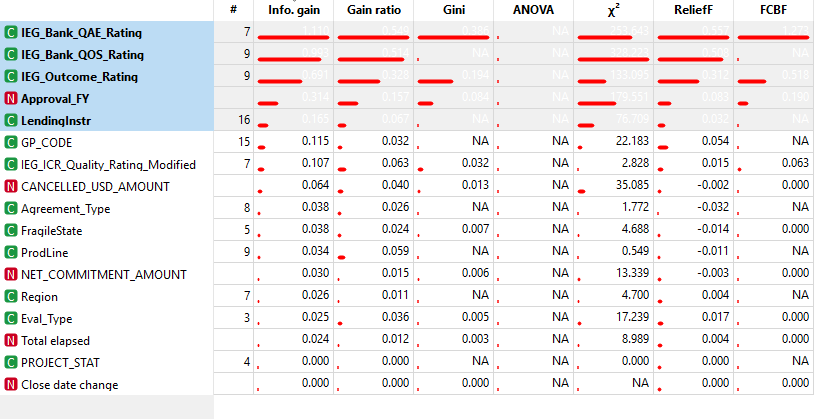
Task: Select the Close date change row label
Action: point(69,385)
